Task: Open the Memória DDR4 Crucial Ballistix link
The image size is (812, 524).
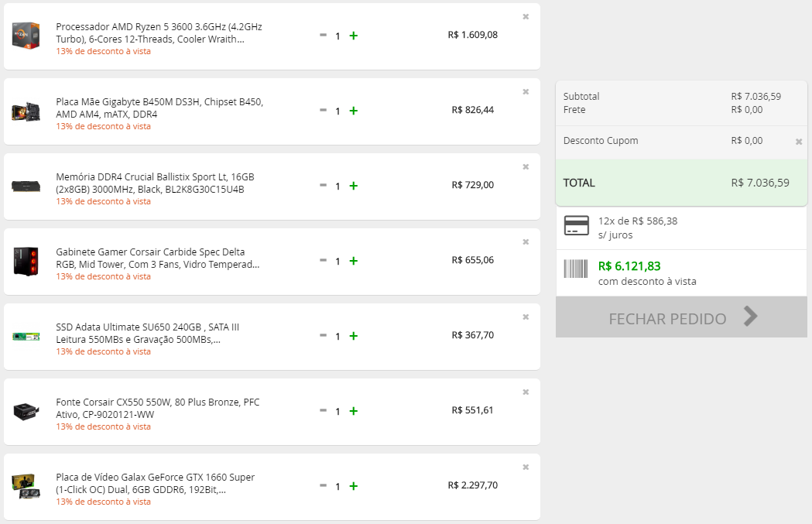Action: click(155, 183)
